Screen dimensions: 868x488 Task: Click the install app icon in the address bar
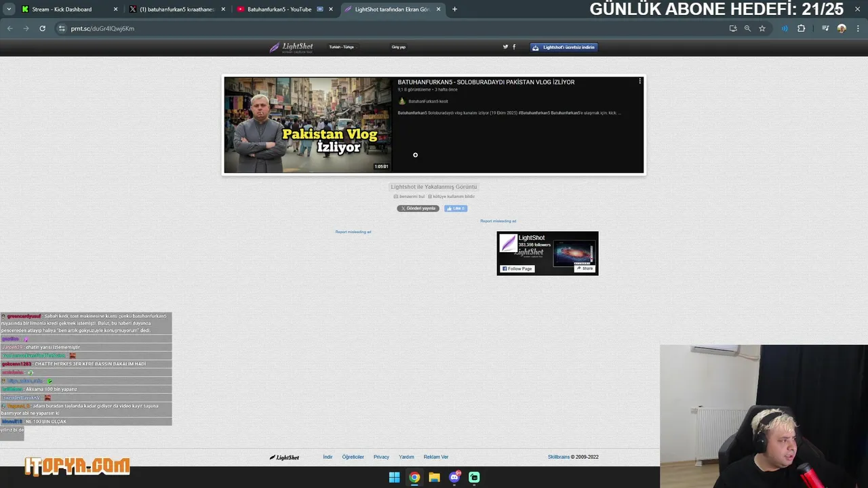coord(733,28)
